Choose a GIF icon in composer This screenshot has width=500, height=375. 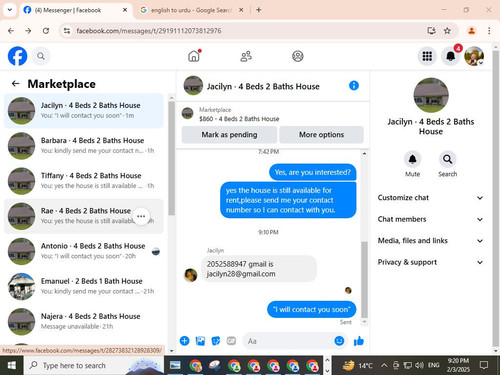point(231,341)
